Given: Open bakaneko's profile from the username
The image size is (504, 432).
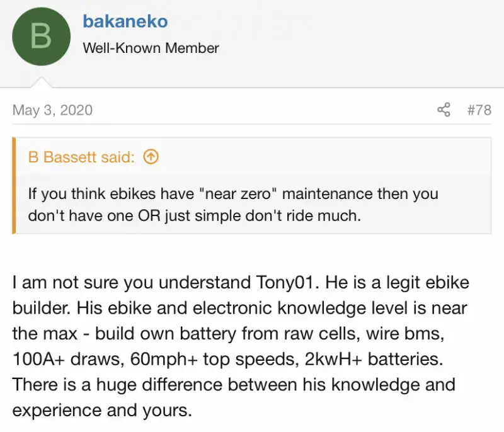Looking at the screenshot, I should pos(125,21).
